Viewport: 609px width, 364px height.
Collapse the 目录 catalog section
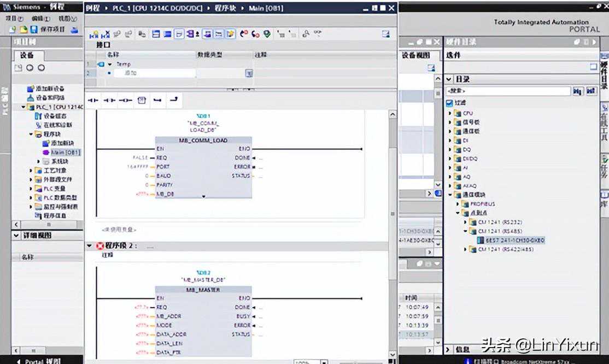tap(449, 79)
